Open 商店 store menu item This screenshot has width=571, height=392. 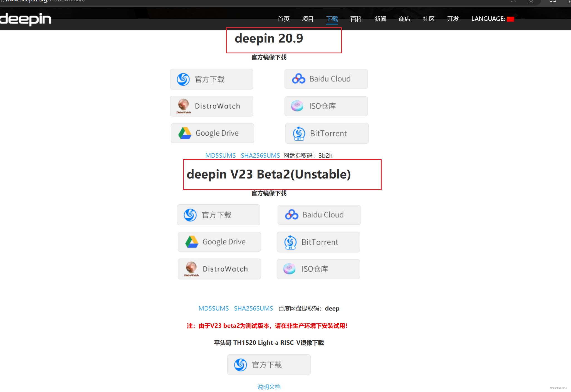click(404, 19)
